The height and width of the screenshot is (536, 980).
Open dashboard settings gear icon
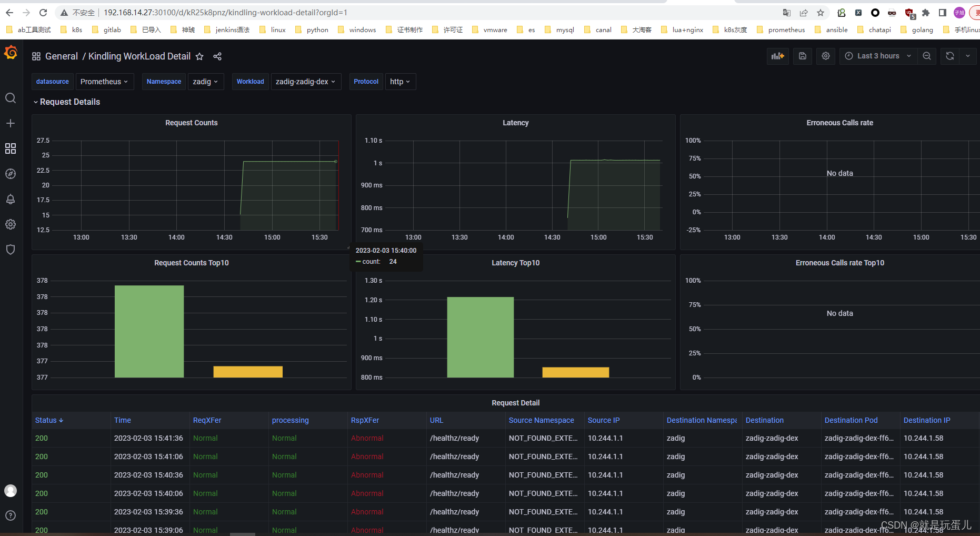pos(826,56)
